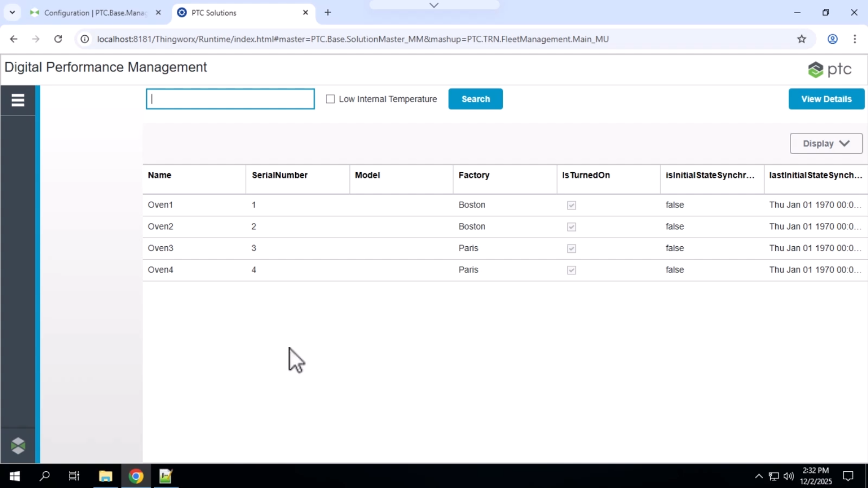Select the Oven1 row name

tap(160, 205)
